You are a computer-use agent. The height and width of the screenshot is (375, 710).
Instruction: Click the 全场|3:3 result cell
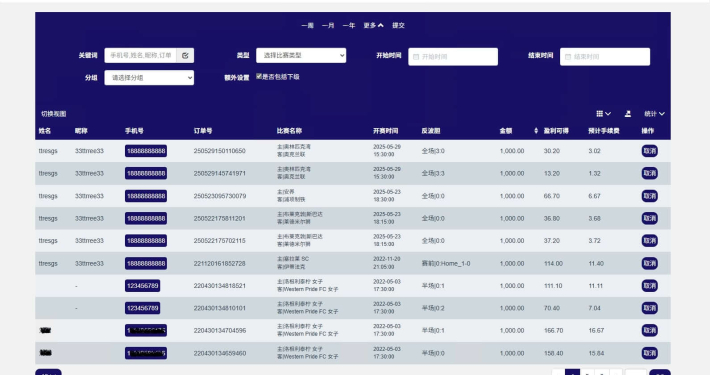pos(433,173)
